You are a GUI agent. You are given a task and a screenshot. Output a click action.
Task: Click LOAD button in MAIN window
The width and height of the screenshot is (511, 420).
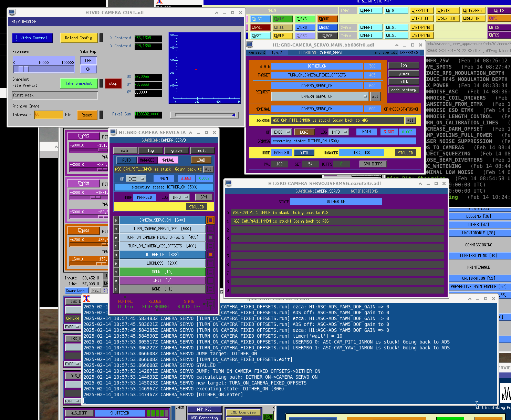304,132
